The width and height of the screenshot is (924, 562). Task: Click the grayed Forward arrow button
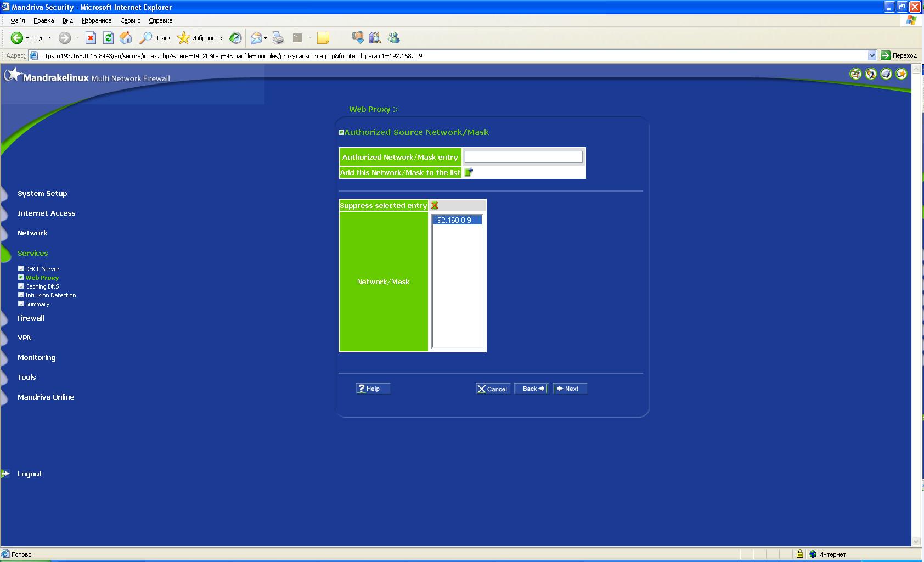(x=65, y=38)
